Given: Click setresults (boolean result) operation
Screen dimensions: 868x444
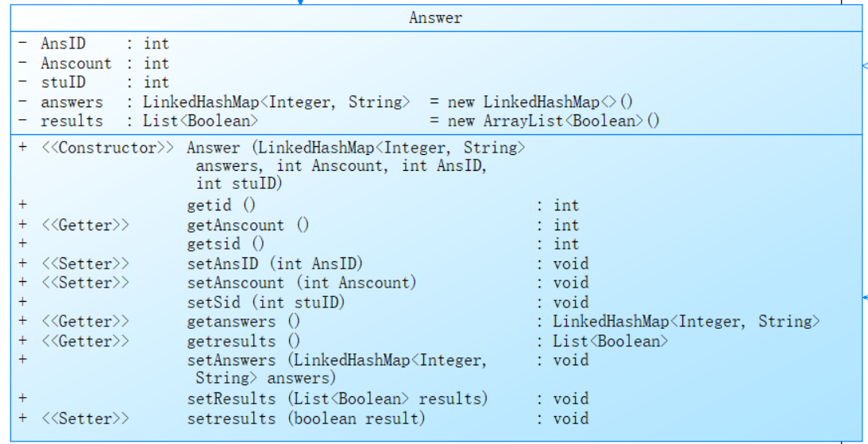Looking at the screenshot, I should (306, 419).
